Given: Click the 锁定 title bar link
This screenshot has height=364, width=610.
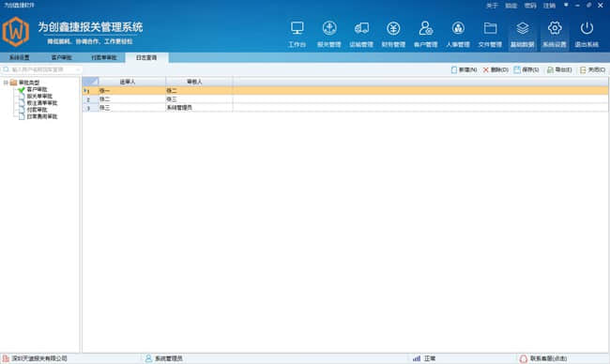Looking at the screenshot, I should click(511, 6).
